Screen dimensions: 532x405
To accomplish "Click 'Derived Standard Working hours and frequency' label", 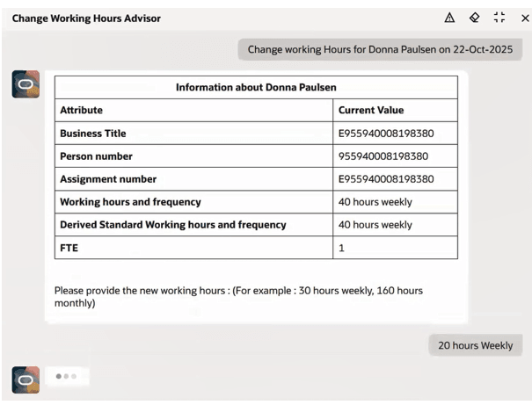I will [173, 225].
